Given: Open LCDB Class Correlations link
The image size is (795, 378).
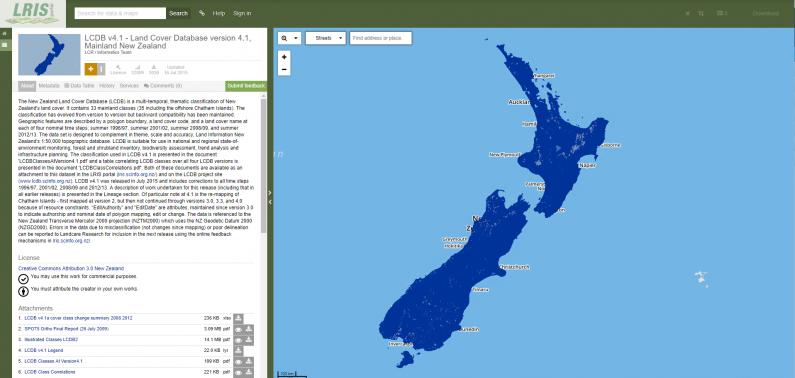Looking at the screenshot, I should [50, 372].
